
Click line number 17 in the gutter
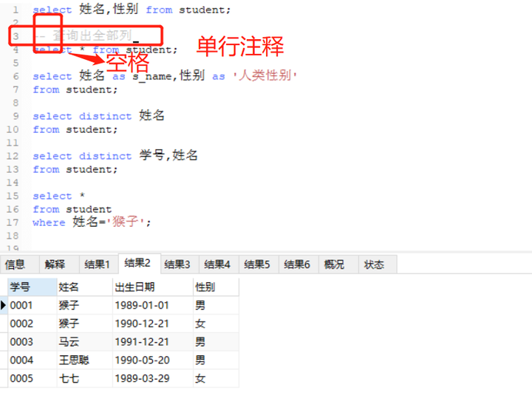tap(13, 222)
